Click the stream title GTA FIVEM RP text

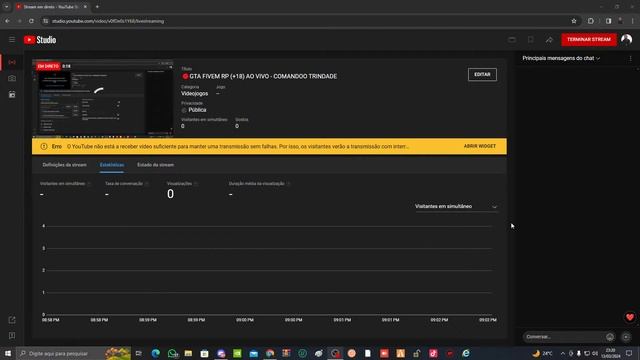(x=263, y=76)
